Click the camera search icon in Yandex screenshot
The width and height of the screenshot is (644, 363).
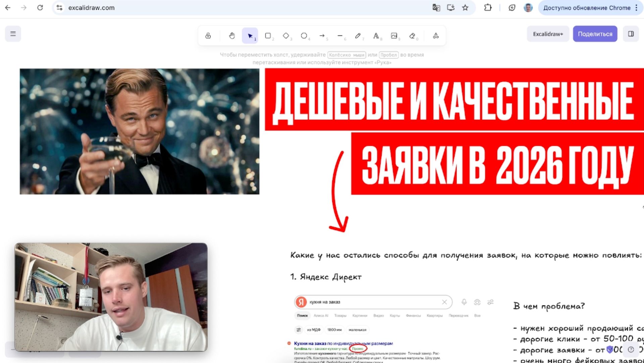477,302
